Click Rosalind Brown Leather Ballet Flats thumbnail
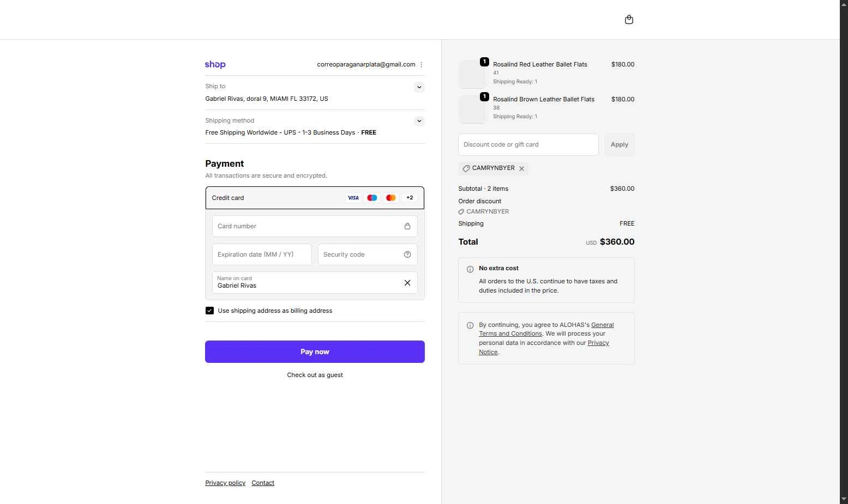This screenshot has width=848, height=504. [472, 108]
